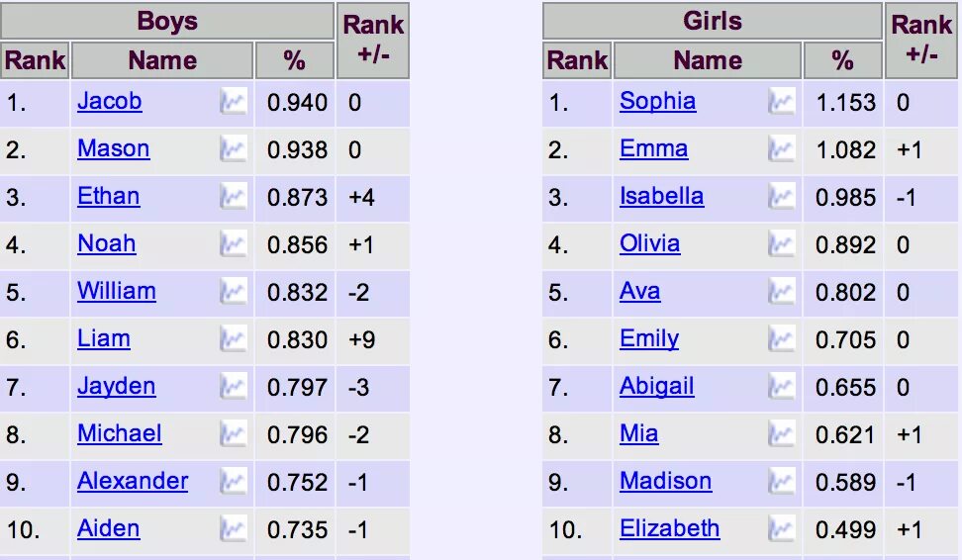The height and width of the screenshot is (560, 962).
Task: Open the trend chart icon for Olivia
Action: tap(782, 244)
